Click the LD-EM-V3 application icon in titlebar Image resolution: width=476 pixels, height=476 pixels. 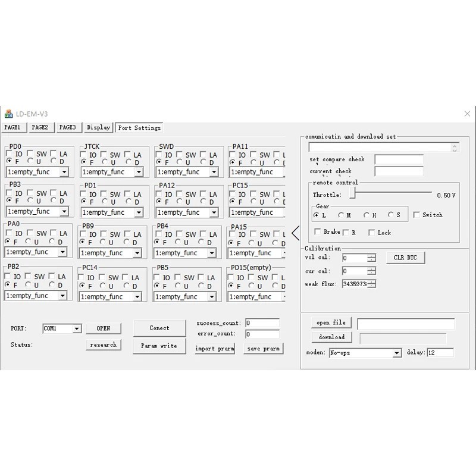coord(10,113)
